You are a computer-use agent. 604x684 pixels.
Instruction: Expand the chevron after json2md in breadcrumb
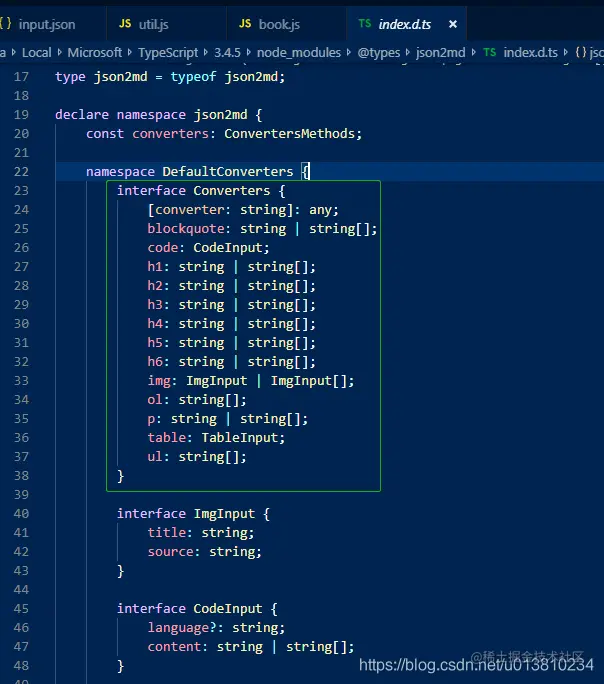[x=474, y=53]
